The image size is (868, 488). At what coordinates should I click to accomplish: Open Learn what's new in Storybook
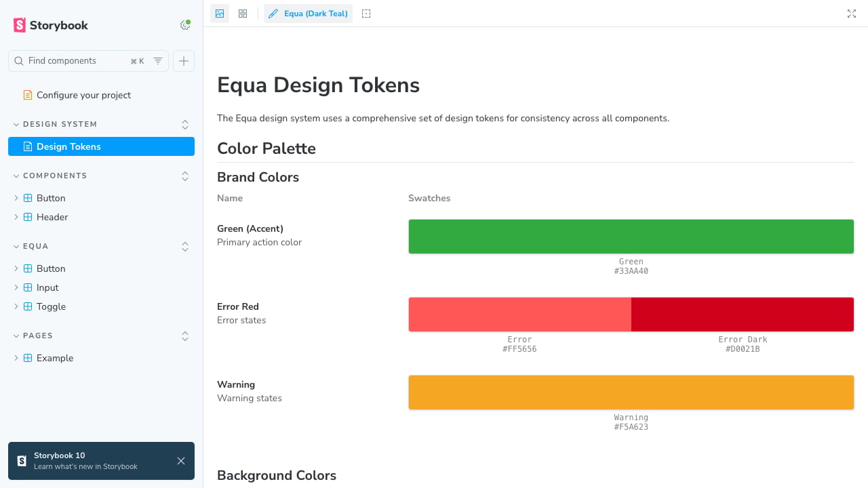point(85,466)
